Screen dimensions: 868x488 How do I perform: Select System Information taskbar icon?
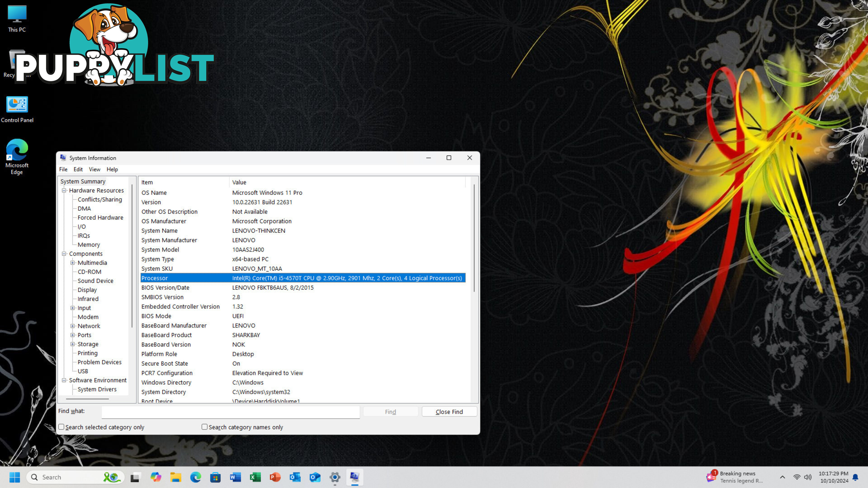pyautogui.click(x=354, y=477)
